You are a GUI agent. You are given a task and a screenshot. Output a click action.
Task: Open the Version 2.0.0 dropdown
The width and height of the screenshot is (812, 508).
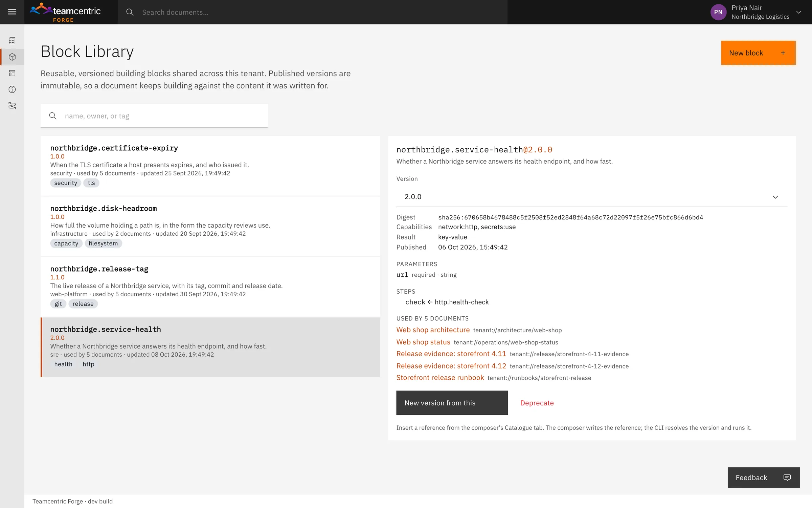pyautogui.click(x=592, y=197)
